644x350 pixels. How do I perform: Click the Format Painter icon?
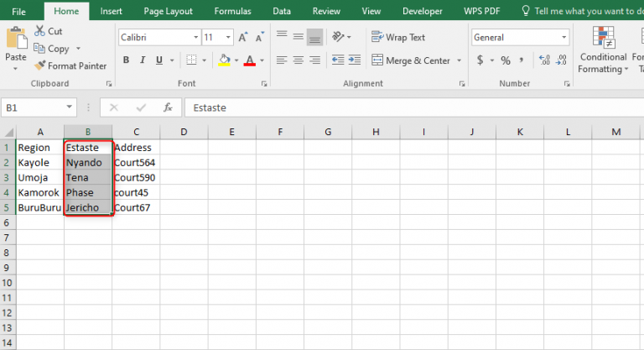(40, 65)
